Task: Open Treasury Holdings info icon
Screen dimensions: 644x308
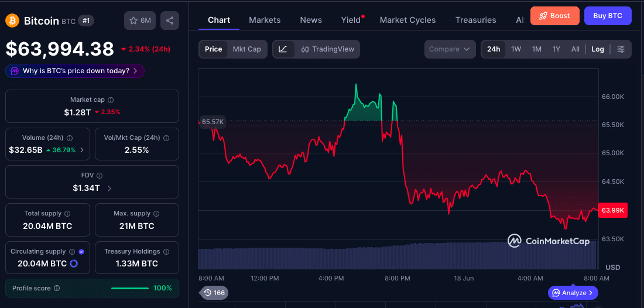Action: pos(166,251)
